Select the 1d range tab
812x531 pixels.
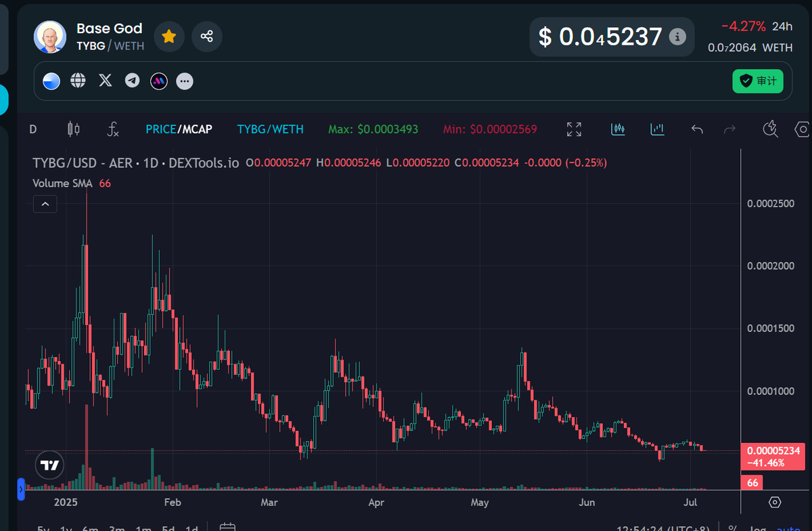[191, 527]
